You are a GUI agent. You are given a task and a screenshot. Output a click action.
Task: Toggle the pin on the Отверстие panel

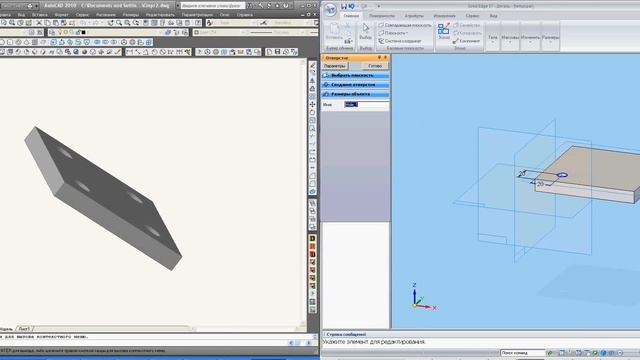tap(379, 58)
